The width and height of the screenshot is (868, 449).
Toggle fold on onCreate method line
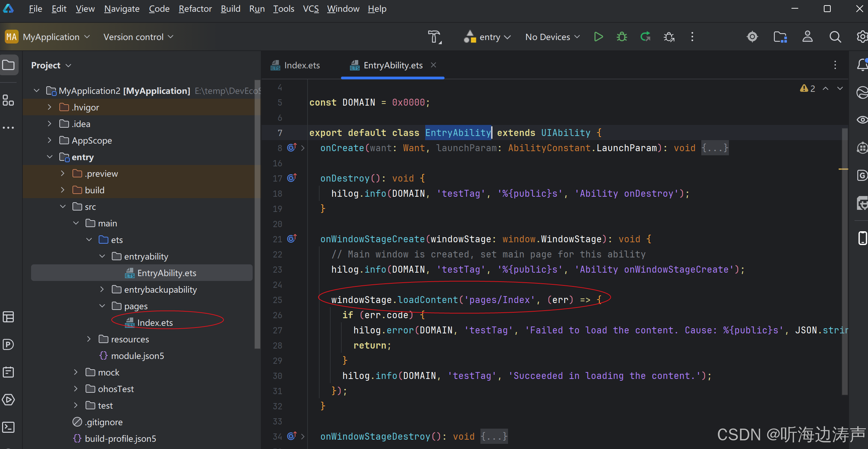(303, 148)
